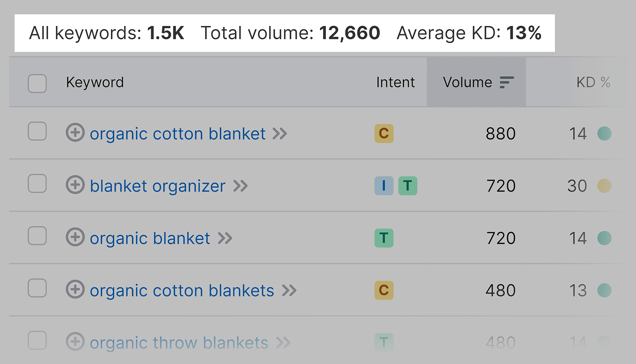Open SERP for organic cotton blanket via double arrows
The width and height of the screenshot is (636, 364).
coord(280,133)
